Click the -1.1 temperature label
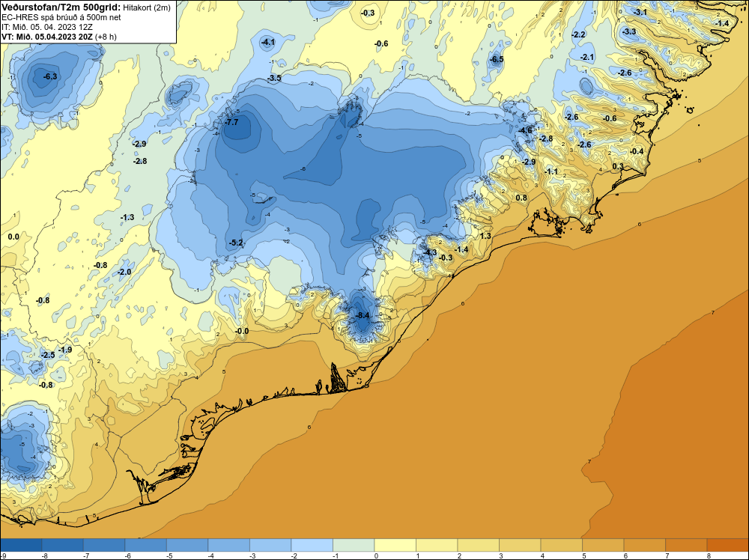749x560 pixels. tap(551, 171)
